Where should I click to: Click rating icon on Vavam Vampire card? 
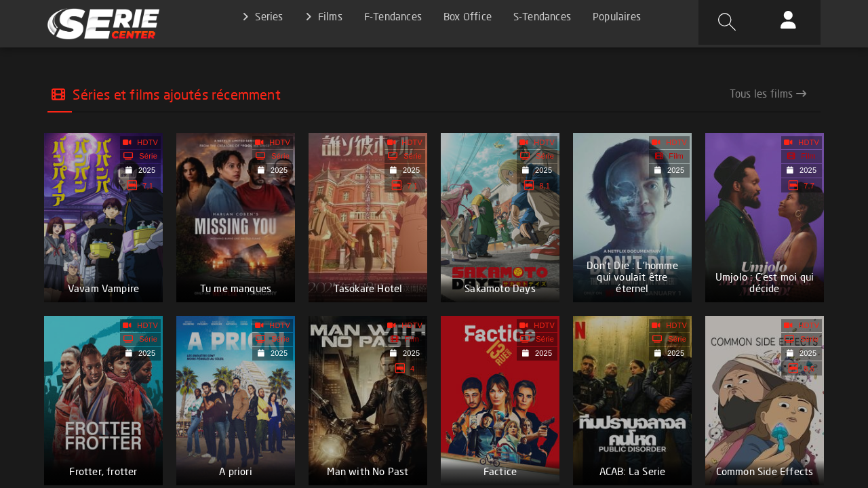[132, 185]
